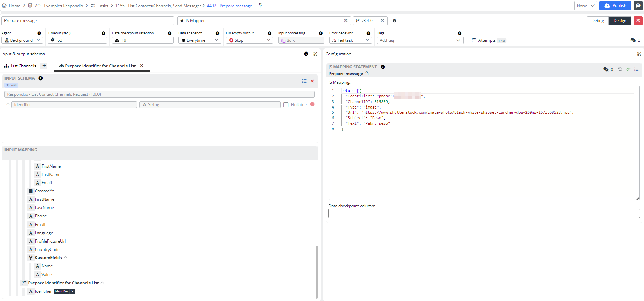Collapse the CustomFields tree node

tap(65, 258)
